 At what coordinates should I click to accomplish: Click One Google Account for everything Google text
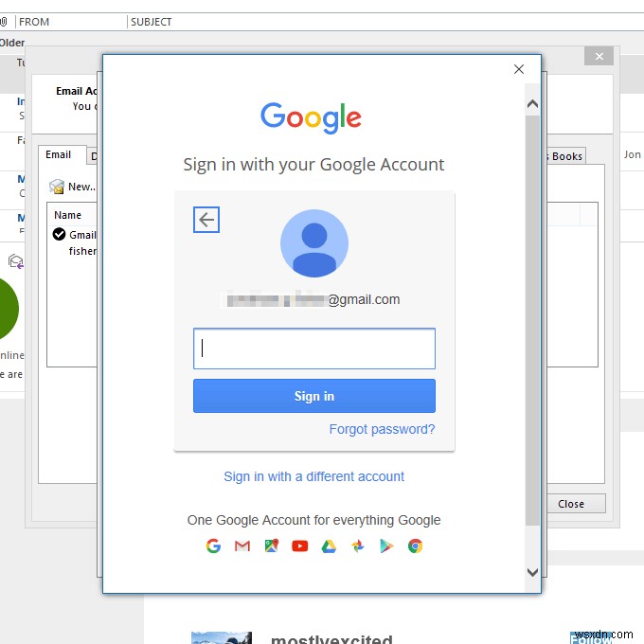coord(313,520)
